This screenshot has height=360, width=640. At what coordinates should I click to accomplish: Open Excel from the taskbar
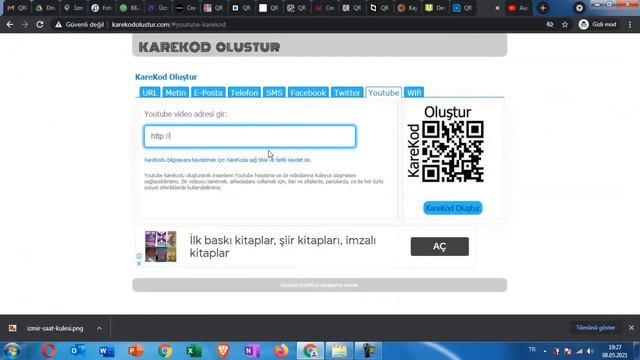[x=194, y=351]
